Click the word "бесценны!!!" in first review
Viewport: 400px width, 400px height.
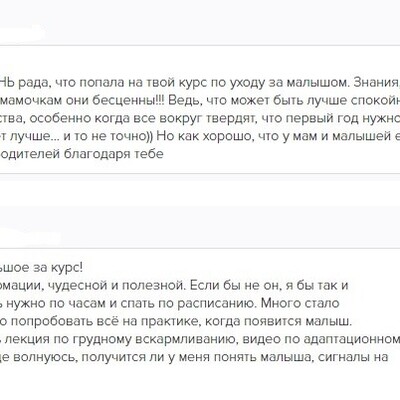pyautogui.click(x=130, y=101)
